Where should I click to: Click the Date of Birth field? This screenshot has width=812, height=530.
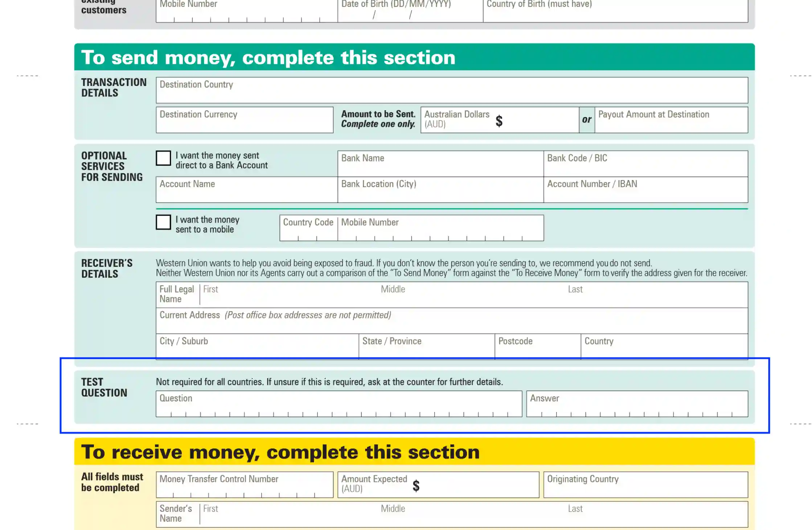(410, 11)
